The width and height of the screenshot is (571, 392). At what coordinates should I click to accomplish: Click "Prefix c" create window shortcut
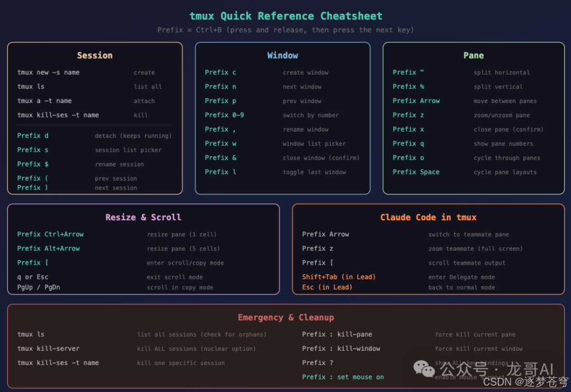(x=220, y=72)
